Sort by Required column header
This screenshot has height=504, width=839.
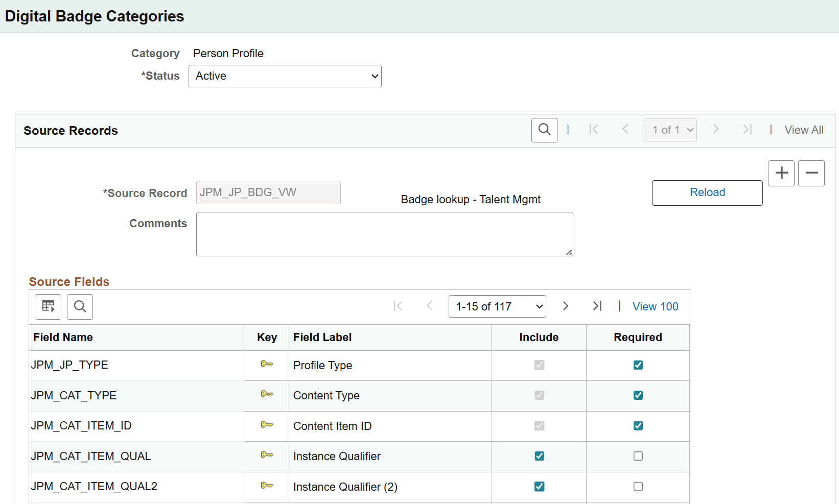pos(638,337)
